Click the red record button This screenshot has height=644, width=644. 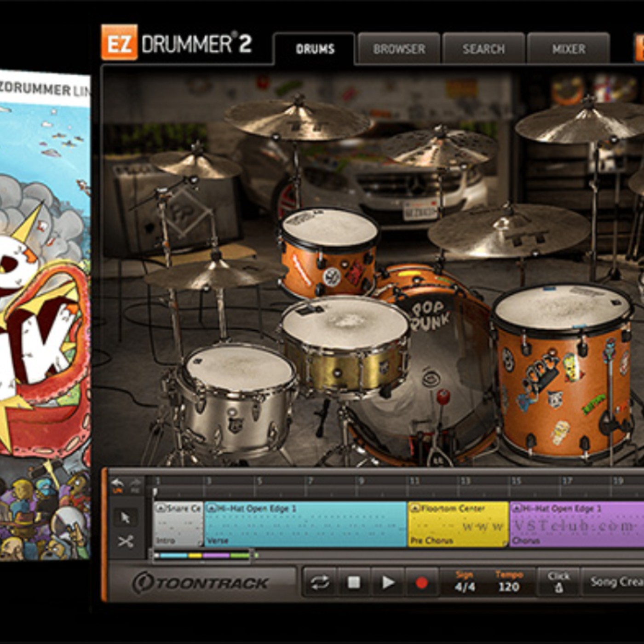421,583
